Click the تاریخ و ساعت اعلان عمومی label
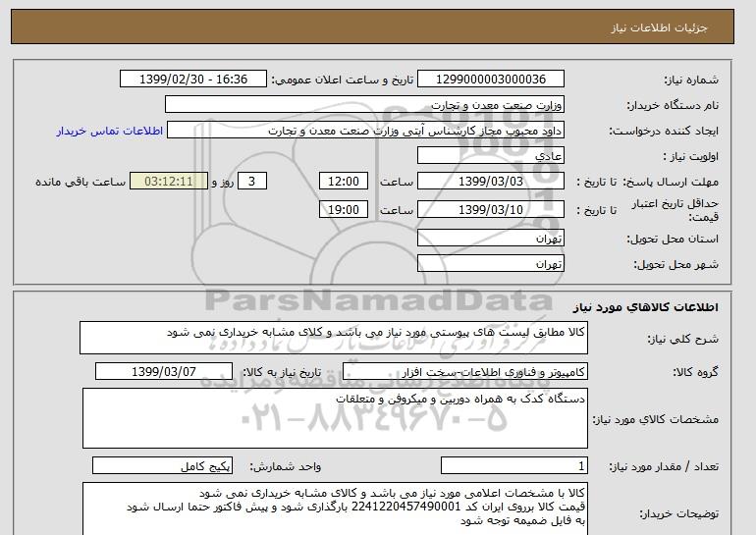 click(x=343, y=80)
